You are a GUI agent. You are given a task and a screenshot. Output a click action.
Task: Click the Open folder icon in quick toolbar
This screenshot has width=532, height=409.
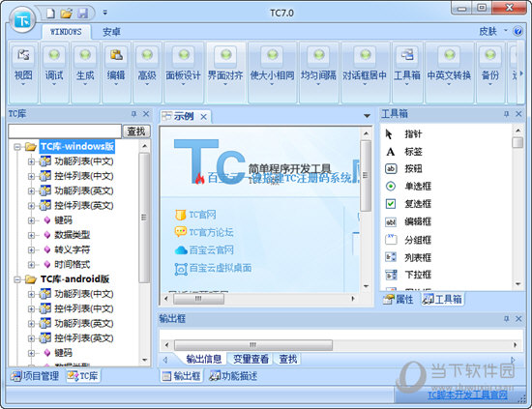click(x=66, y=14)
